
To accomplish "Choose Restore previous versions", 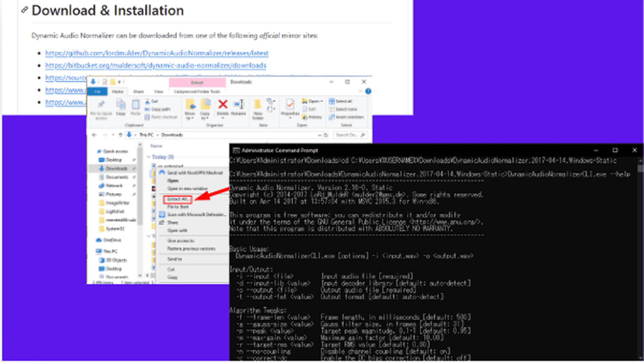I will point(191,248).
